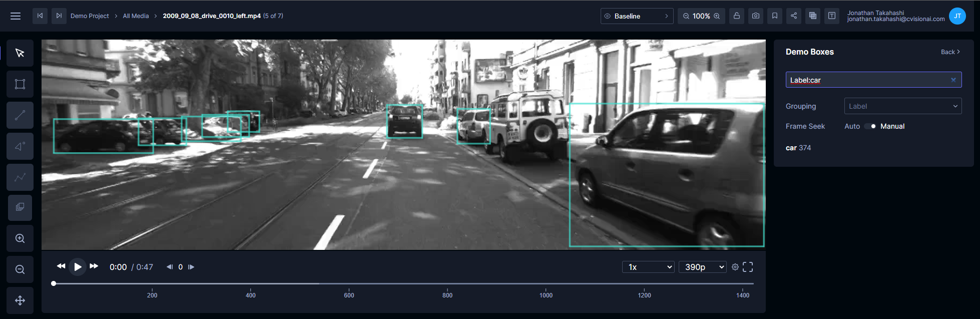Go to All Media breadcrumb
Viewport: 980px width, 319px height.
(136, 16)
